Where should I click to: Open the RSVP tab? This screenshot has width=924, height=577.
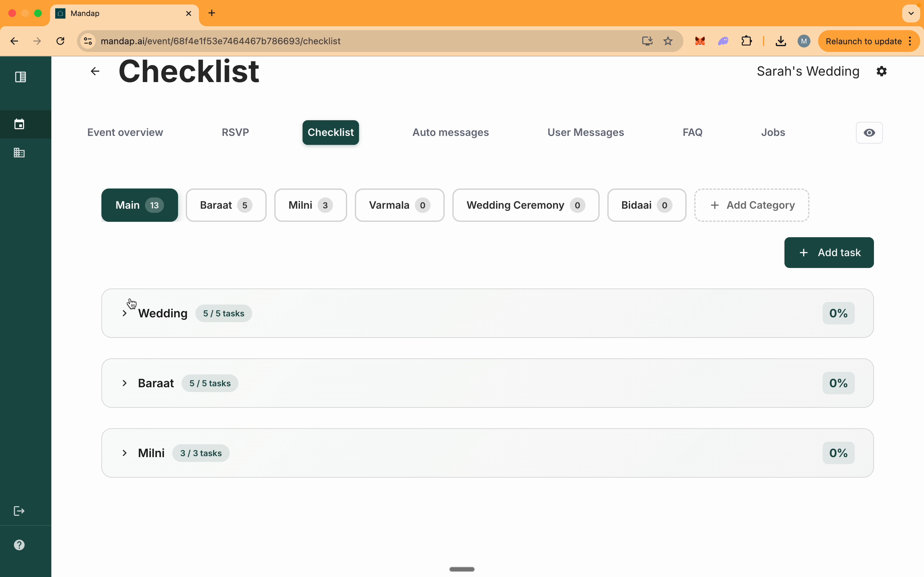click(x=235, y=132)
